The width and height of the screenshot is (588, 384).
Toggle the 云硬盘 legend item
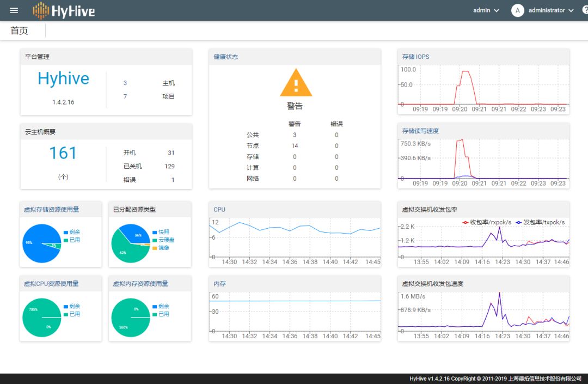163,240
